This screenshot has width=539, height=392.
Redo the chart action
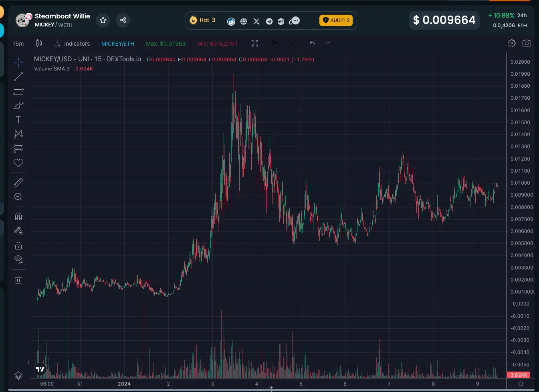click(x=327, y=43)
